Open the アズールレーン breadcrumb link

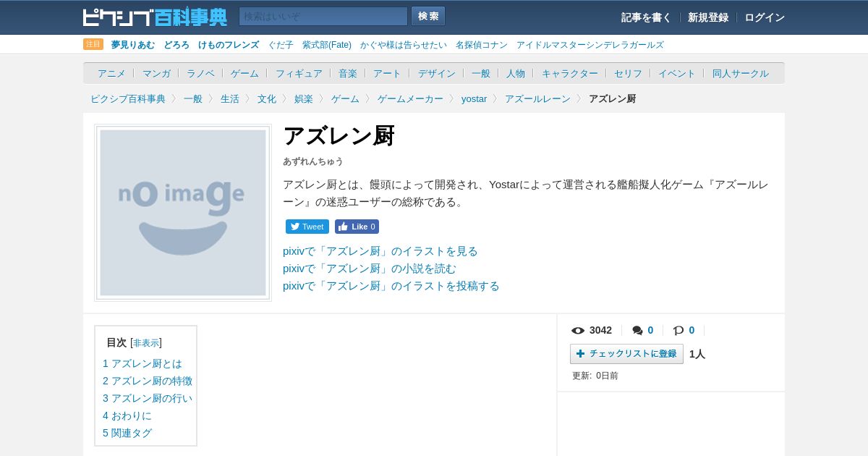point(537,98)
